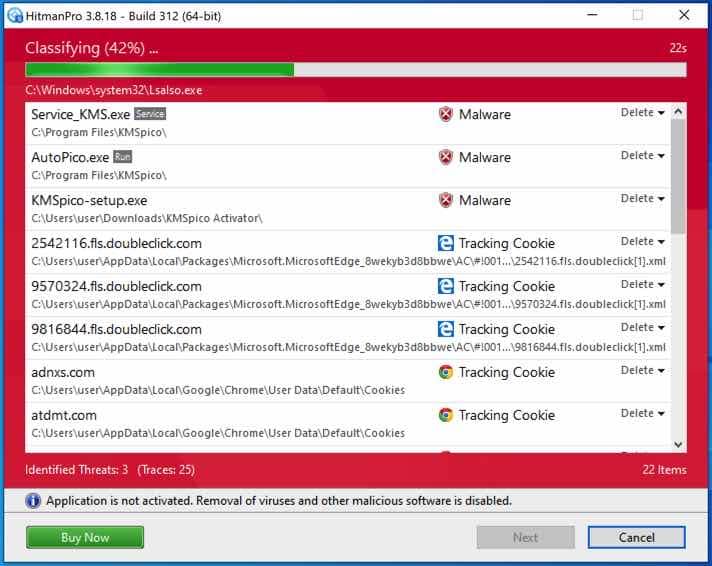This screenshot has height=566, width=712.
Task: Minimize the HitmanPro window
Action: [592, 15]
